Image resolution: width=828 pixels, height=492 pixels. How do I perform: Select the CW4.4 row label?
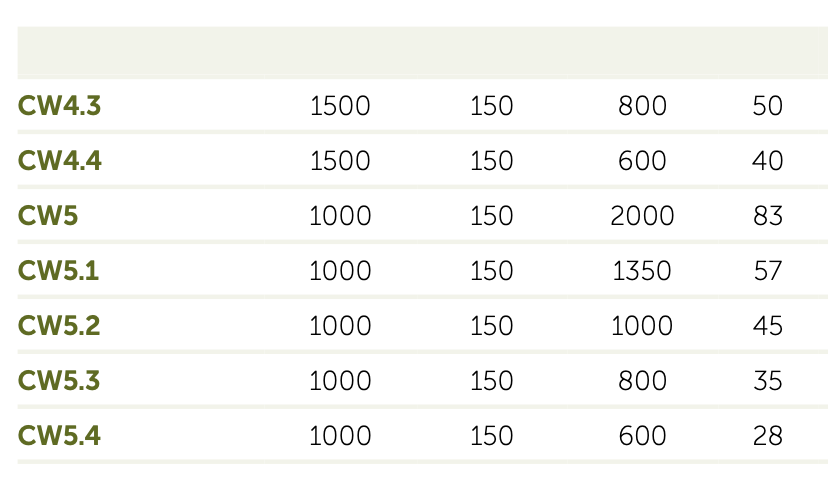point(60,161)
